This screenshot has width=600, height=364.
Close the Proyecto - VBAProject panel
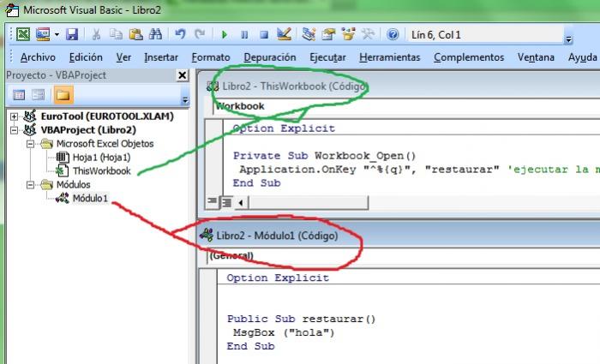click(x=182, y=75)
